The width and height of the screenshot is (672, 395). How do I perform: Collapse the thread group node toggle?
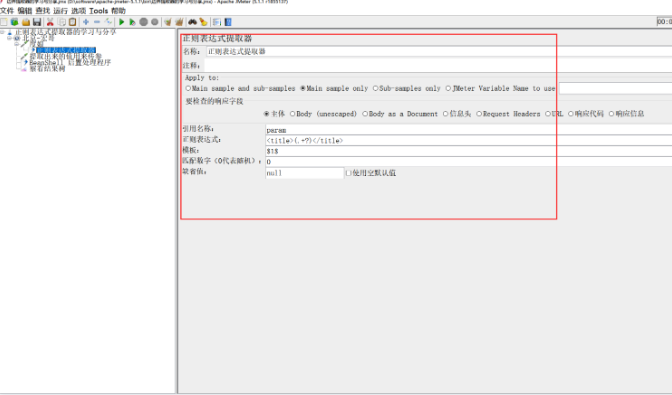point(9,38)
